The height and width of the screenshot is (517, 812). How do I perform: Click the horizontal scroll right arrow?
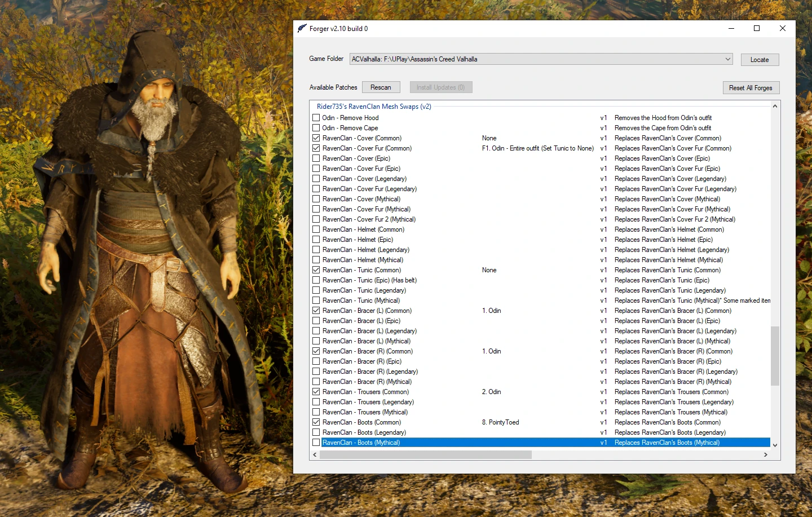pos(765,454)
